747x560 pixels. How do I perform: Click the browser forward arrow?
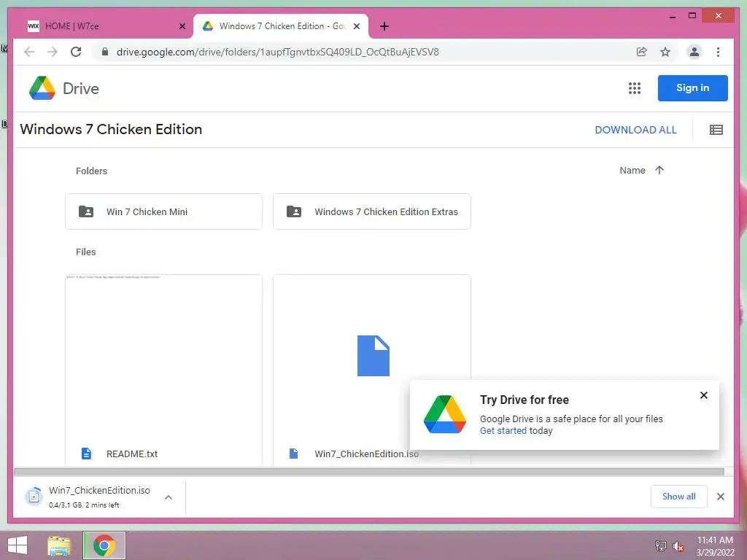point(53,52)
